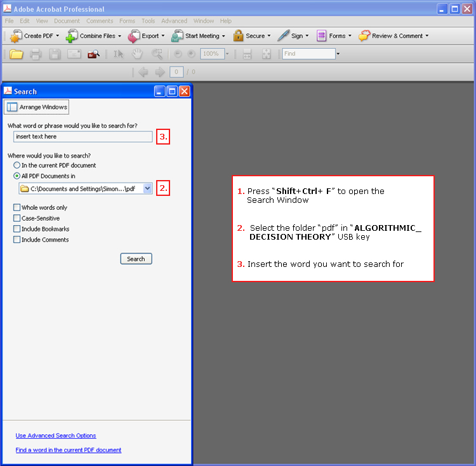476x466 pixels.
Task: Expand the Start Meeting dropdown arrow
Action: [x=223, y=36]
